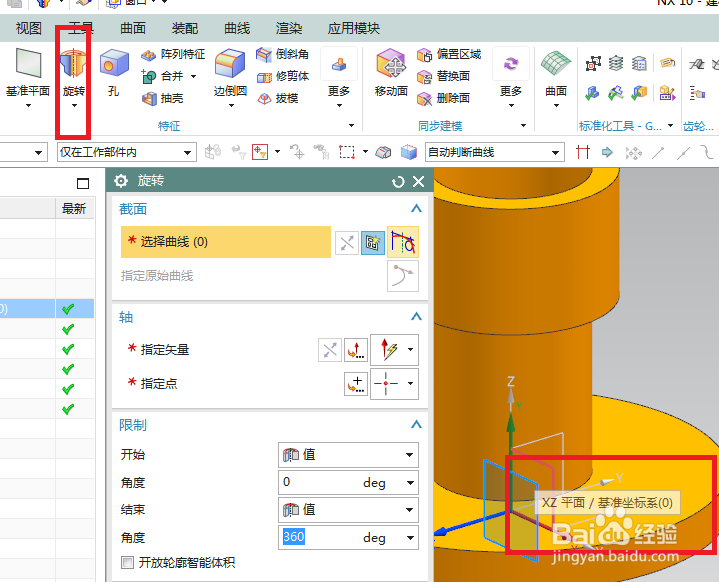Click the maximize icon of navigator panel
719x582 pixels.
point(83,183)
